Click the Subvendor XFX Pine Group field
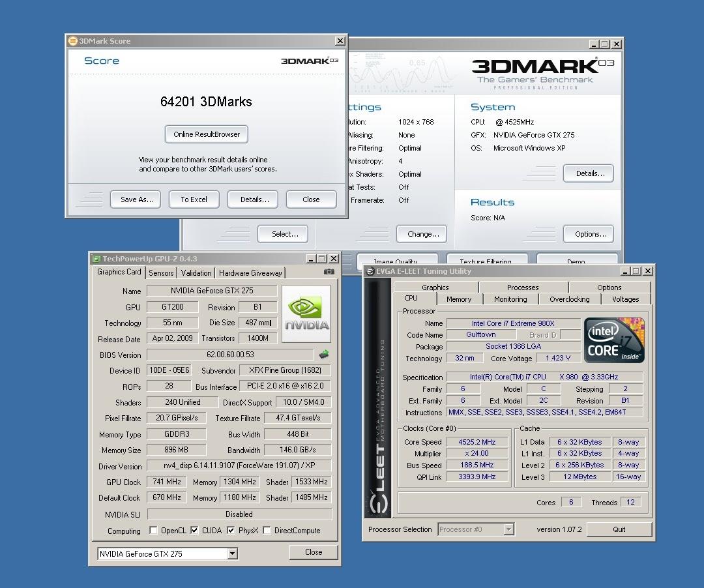 click(x=285, y=370)
